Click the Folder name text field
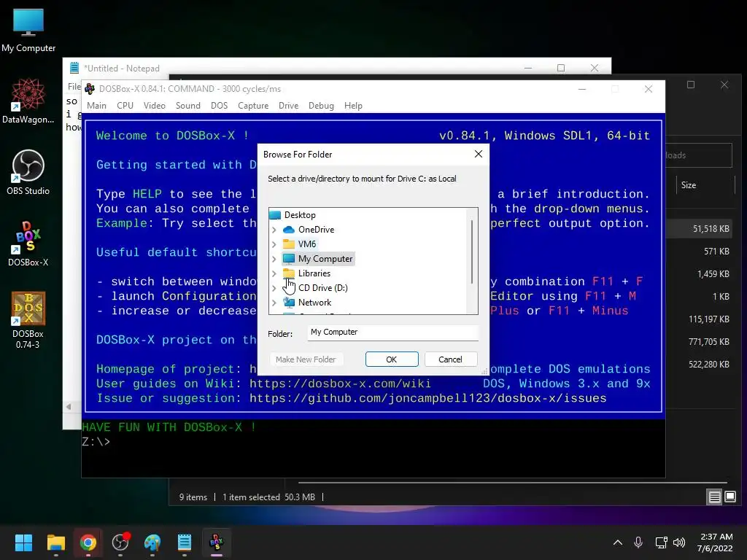747x560 pixels. pyautogui.click(x=392, y=332)
